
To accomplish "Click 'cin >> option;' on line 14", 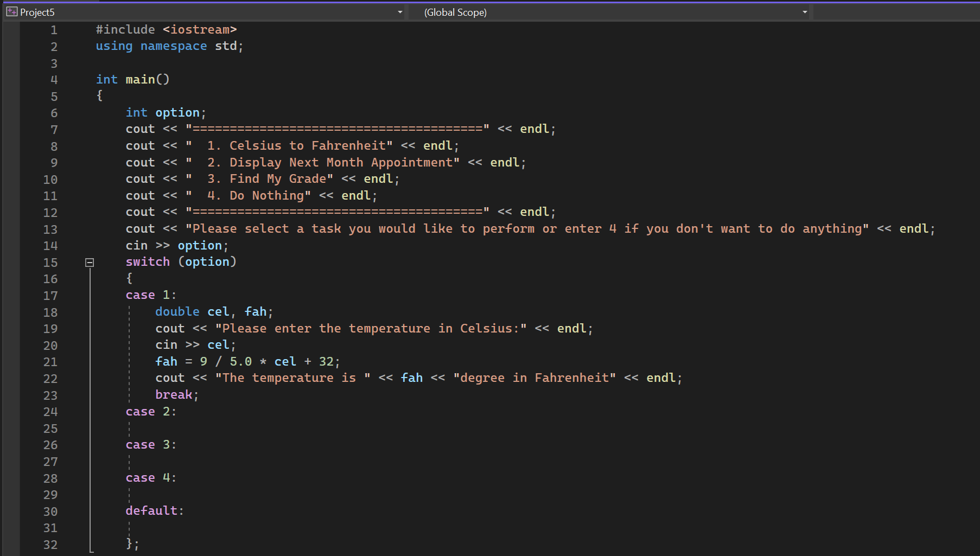I will 177,246.
